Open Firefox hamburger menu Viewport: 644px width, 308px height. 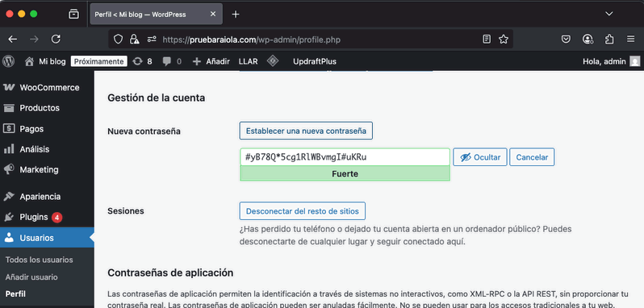coord(631,40)
